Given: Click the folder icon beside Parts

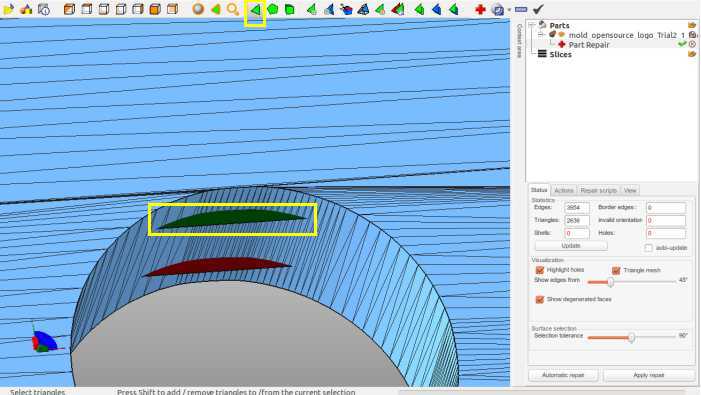Looking at the screenshot, I should (692, 25).
